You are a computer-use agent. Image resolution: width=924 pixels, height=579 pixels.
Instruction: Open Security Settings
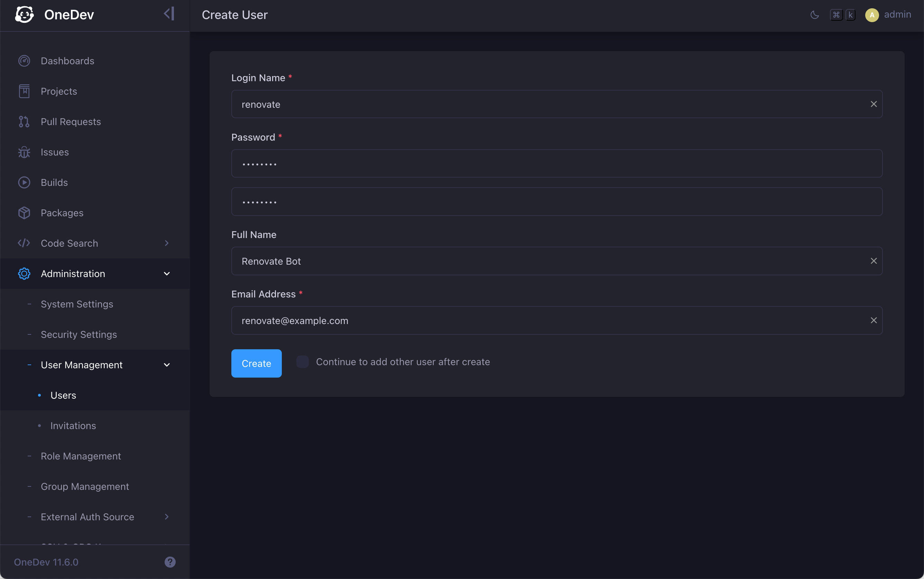click(78, 334)
